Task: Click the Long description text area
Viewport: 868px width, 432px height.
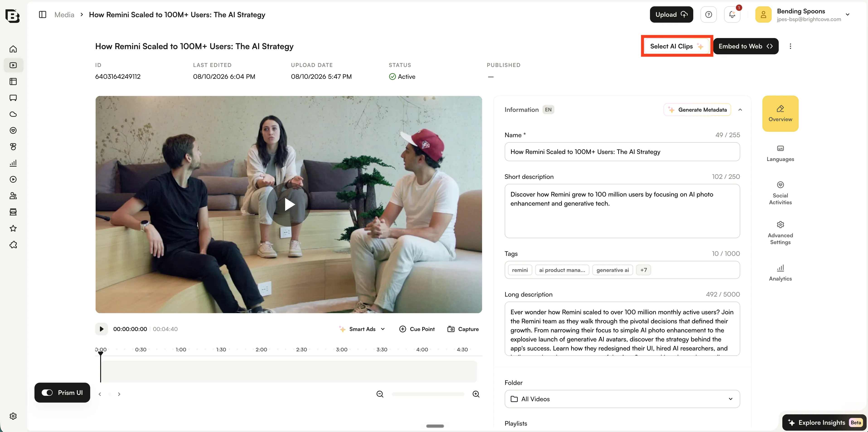Action: pos(622,329)
